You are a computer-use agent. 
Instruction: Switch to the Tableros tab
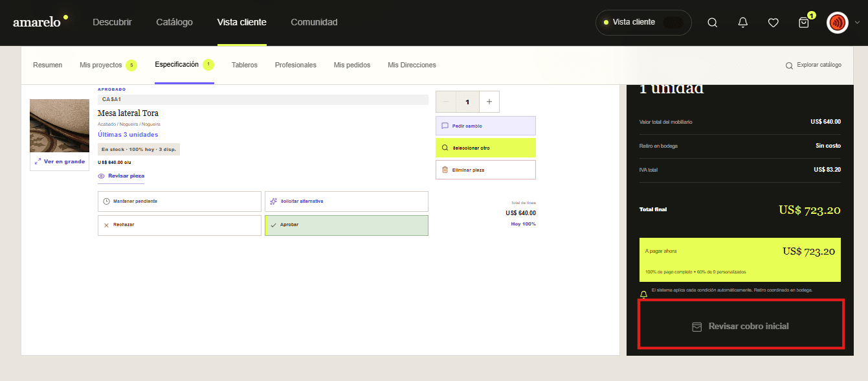(245, 65)
